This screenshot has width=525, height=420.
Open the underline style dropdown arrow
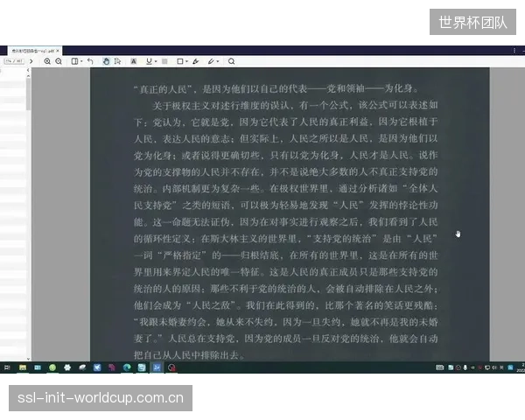[x=156, y=61]
